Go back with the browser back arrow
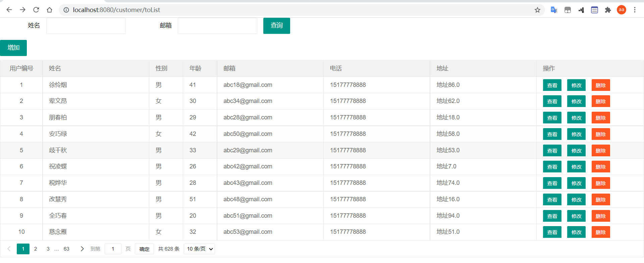Viewport: 644px width, 263px height. (9, 10)
